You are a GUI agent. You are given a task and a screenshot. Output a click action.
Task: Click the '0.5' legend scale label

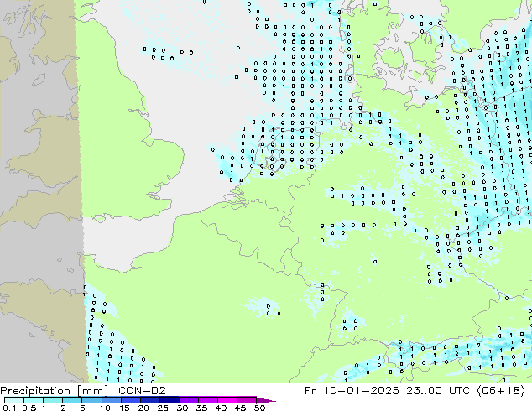pyautogui.click(x=29, y=408)
